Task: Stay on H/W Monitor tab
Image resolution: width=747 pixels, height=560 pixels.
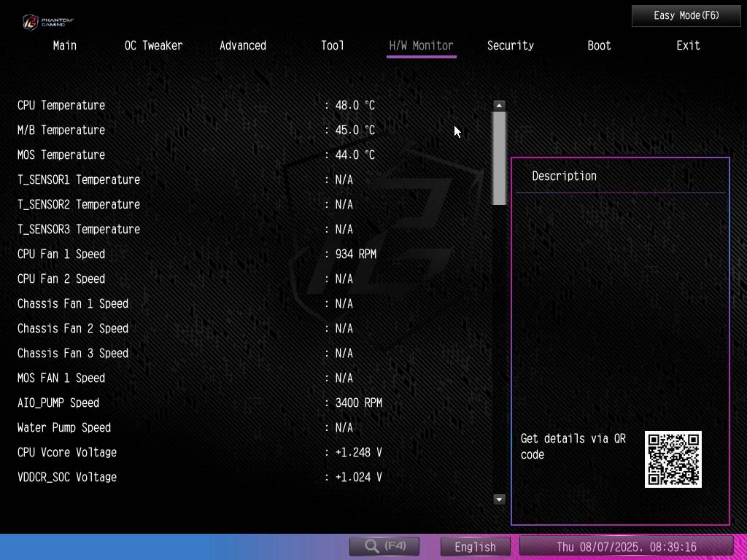Action: [421, 45]
